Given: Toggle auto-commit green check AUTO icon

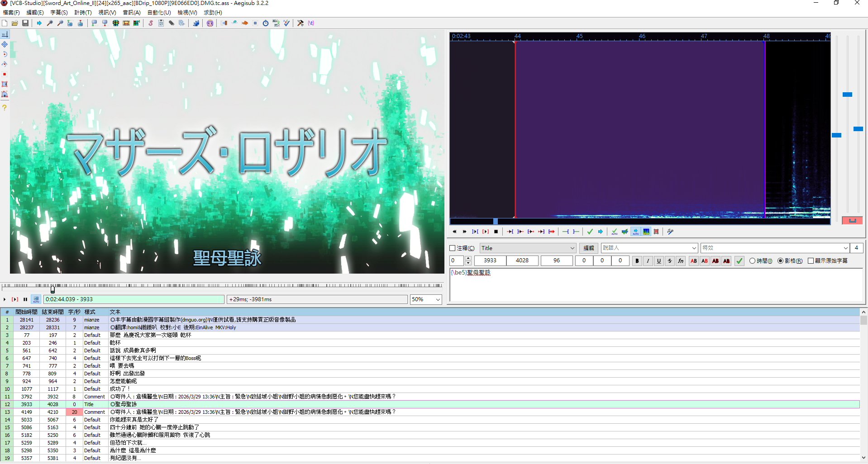Looking at the screenshot, I should pyautogui.click(x=615, y=232).
